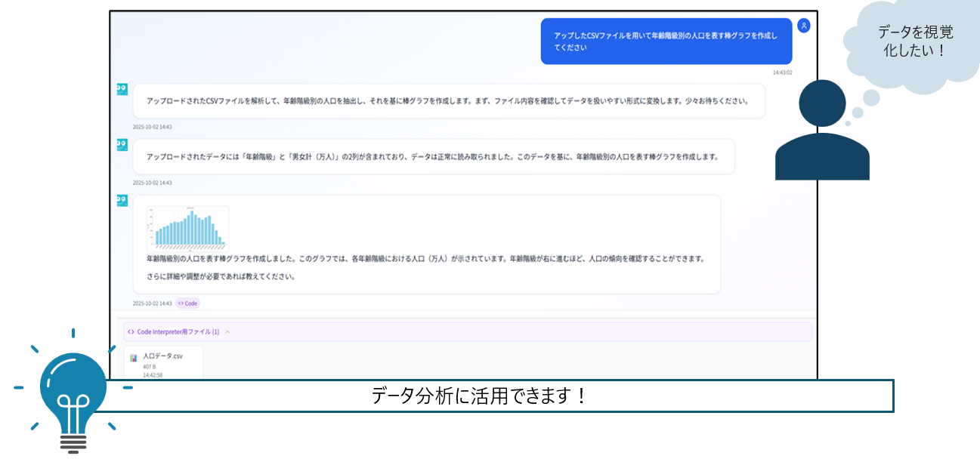Screen dimensions: 980x465
Task: Click the データ分析に活用できます！ banner
Action: point(479,396)
